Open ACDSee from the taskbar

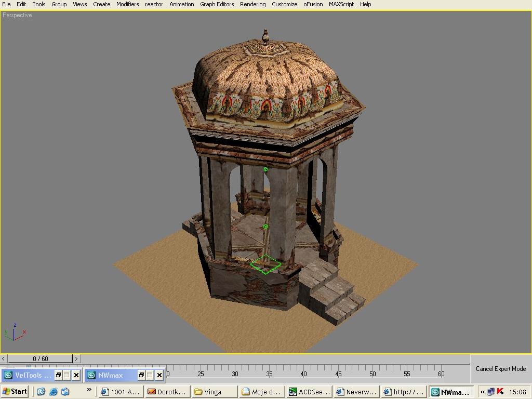click(310, 392)
